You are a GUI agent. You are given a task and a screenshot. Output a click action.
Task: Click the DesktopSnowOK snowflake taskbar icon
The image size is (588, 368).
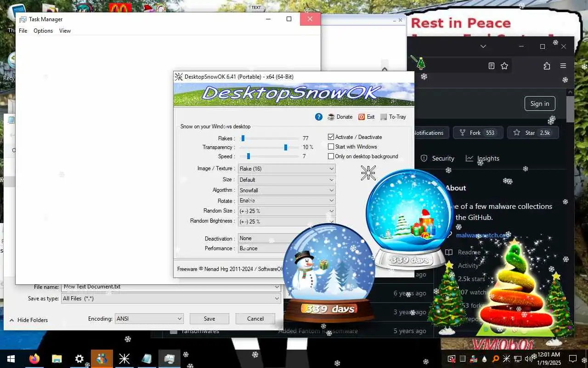[x=124, y=359]
